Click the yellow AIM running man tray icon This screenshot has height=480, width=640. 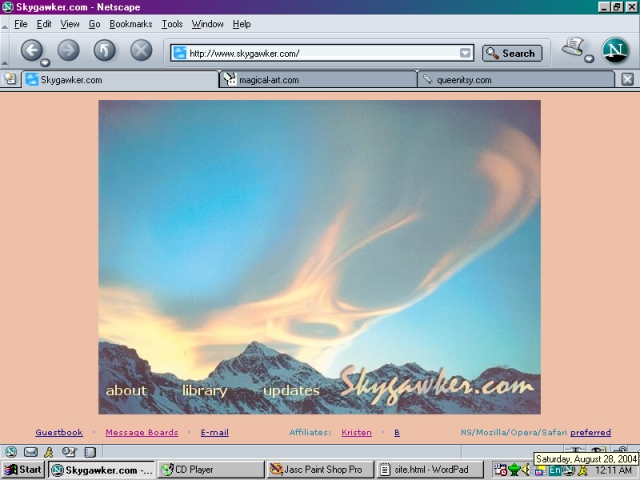coord(582,470)
